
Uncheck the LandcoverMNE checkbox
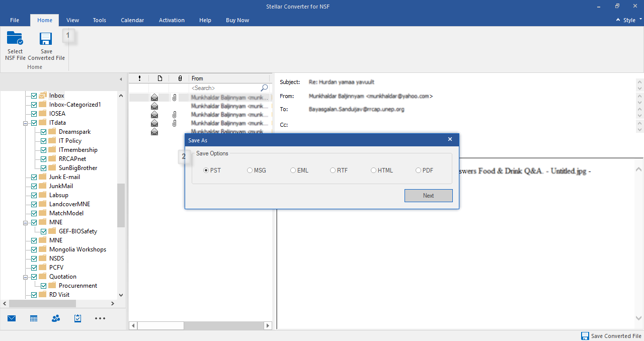point(34,204)
